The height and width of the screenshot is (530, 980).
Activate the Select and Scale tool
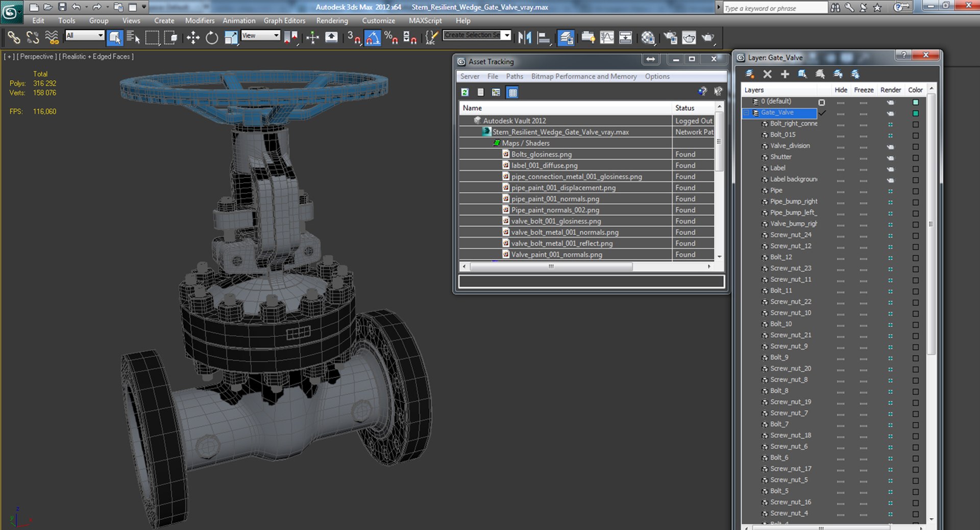(231, 37)
